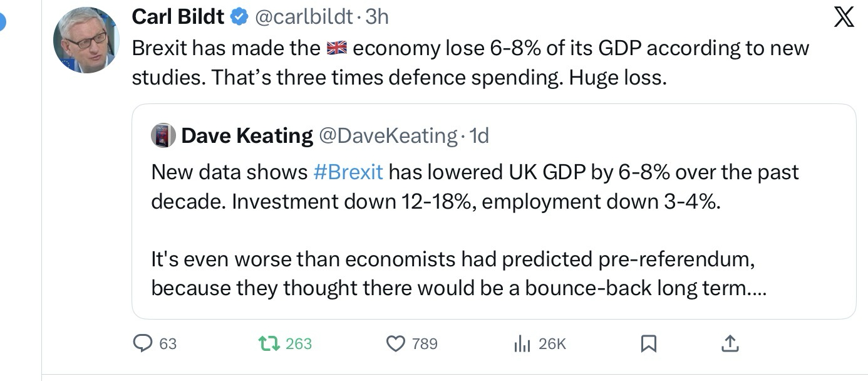Click the Dave Keating name in quote

(247, 135)
